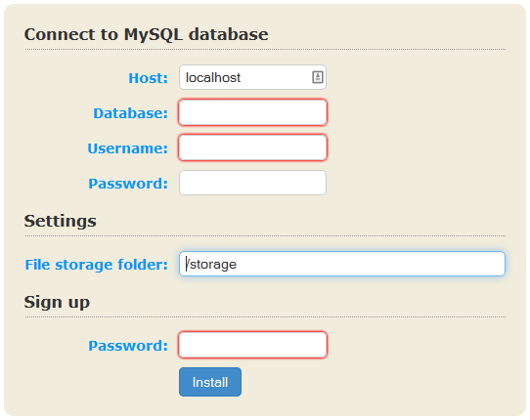Click the Username: label

[x=127, y=148]
